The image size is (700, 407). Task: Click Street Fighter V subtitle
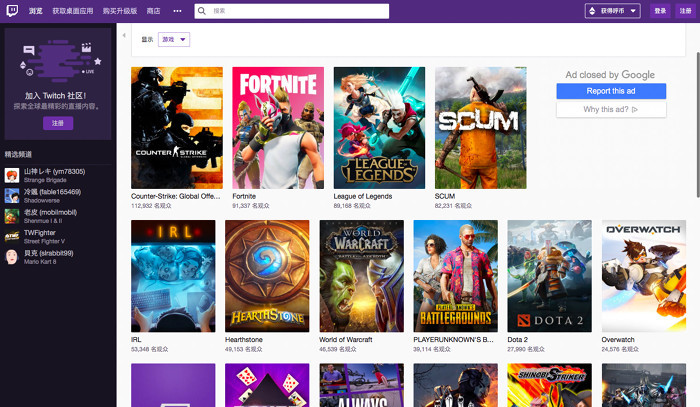tap(44, 241)
